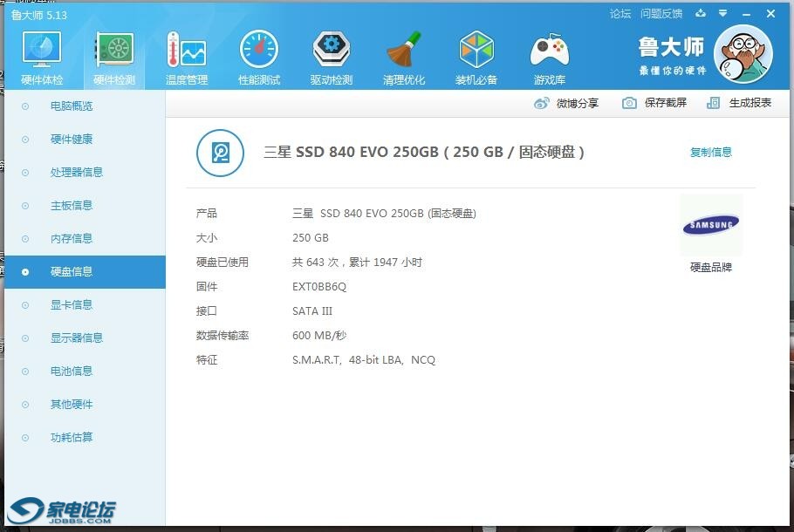Click the features text S.M.A.R.T, 48-bit LBA, NCQ
The width and height of the screenshot is (794, 532).
pyautogui.click(x=364, y=360)
